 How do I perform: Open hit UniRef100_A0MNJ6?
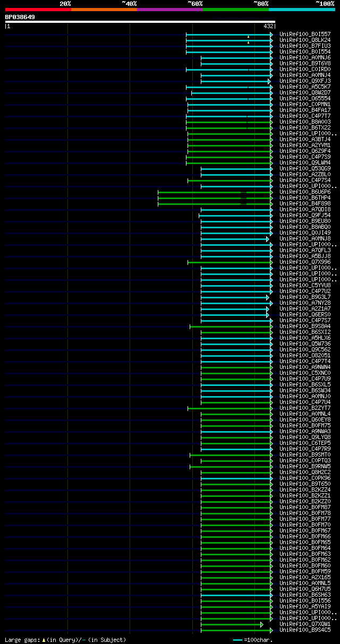pyautogui.click(x=305, y=57)
